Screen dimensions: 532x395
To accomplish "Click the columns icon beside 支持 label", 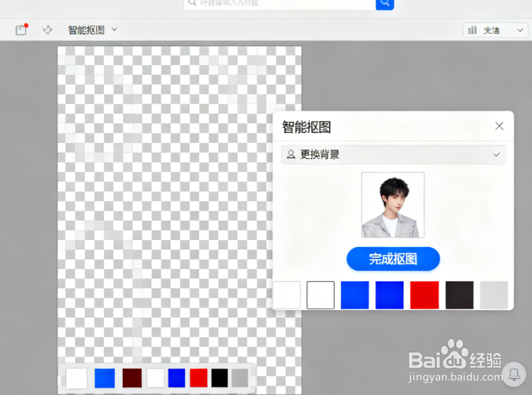I will click(x=472, y=30).
